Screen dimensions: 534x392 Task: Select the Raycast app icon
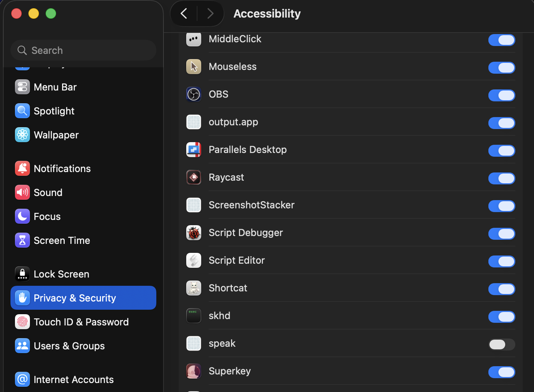193,177
